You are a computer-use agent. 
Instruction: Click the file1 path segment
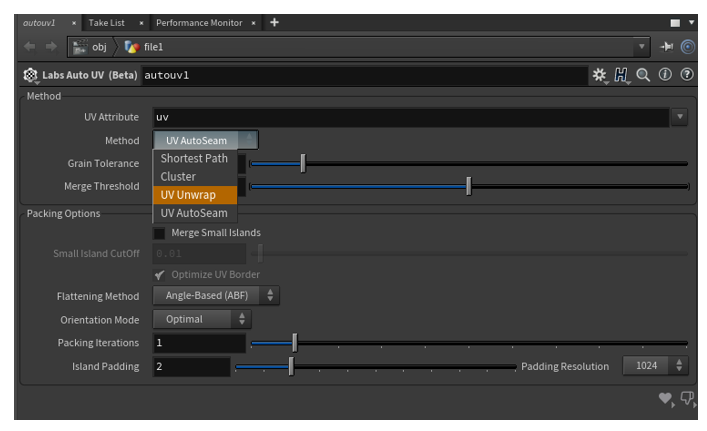pyautogui.click(x=153, y=47)
